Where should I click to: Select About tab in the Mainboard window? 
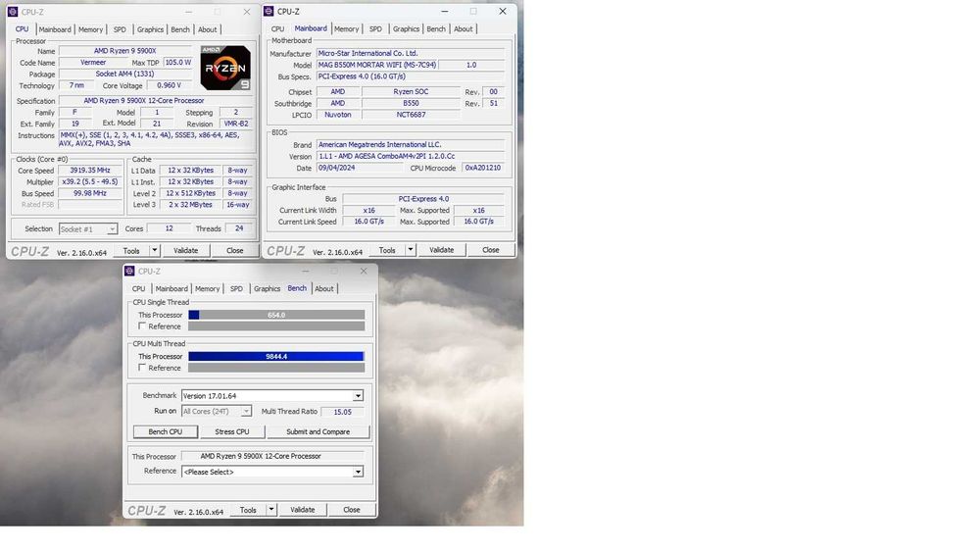464,28
